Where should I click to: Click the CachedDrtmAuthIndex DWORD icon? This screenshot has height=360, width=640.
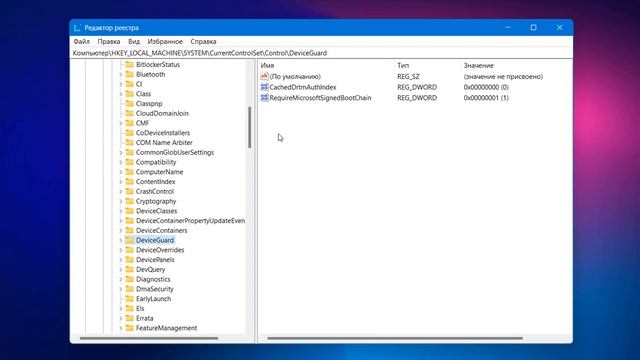pos(264,87)
